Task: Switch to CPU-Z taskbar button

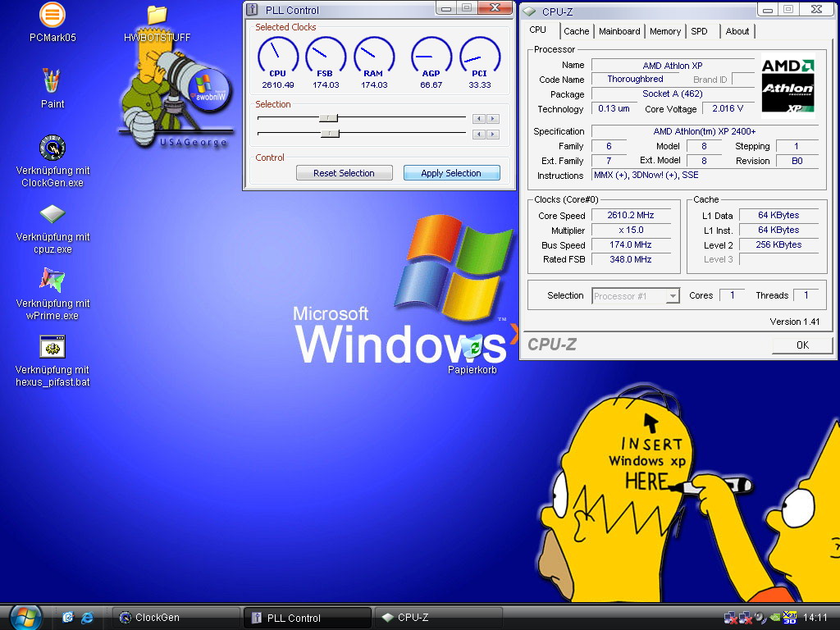Action: 438,617
